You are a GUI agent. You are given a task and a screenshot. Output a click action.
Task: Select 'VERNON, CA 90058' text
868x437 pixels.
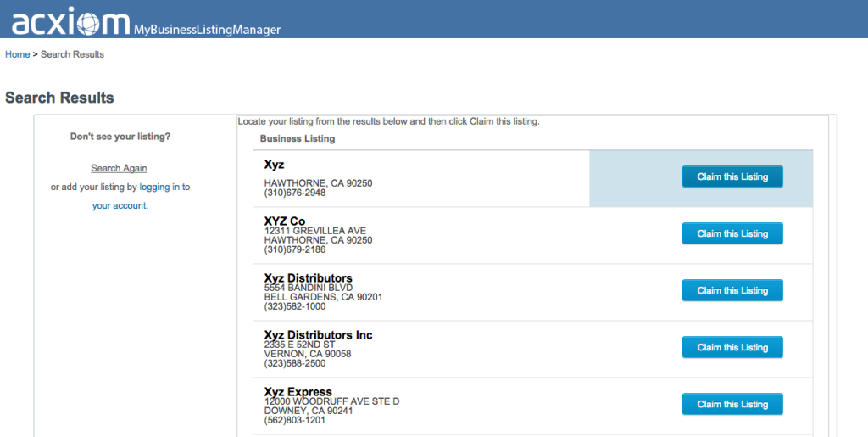point(307,354)
